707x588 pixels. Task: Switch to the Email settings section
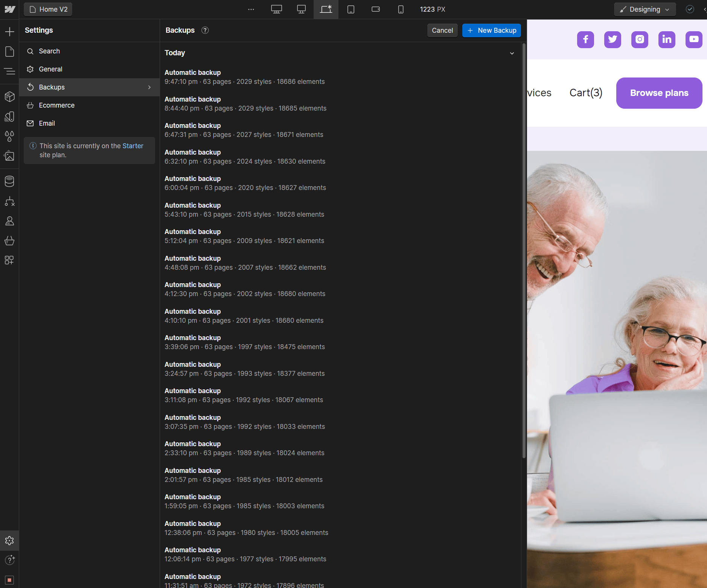click(x=47, y=123)
